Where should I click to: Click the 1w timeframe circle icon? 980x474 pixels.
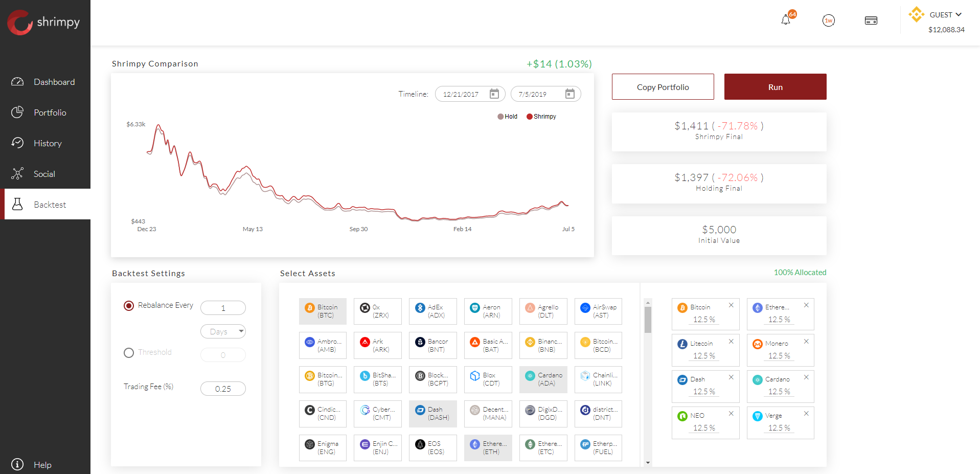(829, 20)
